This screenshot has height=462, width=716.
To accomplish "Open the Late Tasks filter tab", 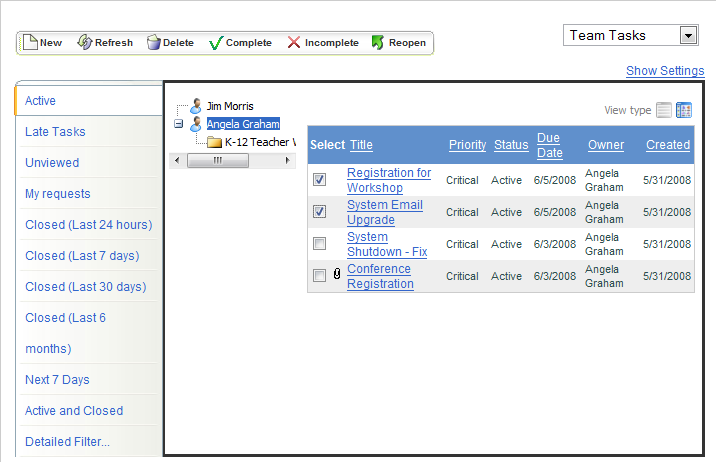I will (x=55, y=132).
